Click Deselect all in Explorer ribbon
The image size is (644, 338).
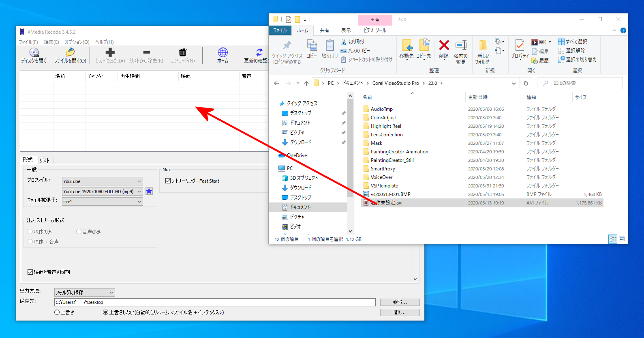[x=571, y=51]
